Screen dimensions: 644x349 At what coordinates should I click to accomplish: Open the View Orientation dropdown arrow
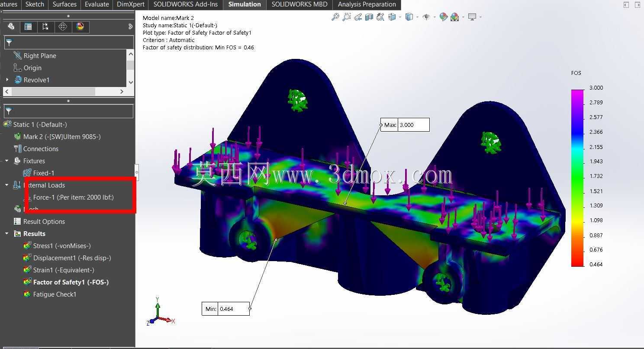400,17
